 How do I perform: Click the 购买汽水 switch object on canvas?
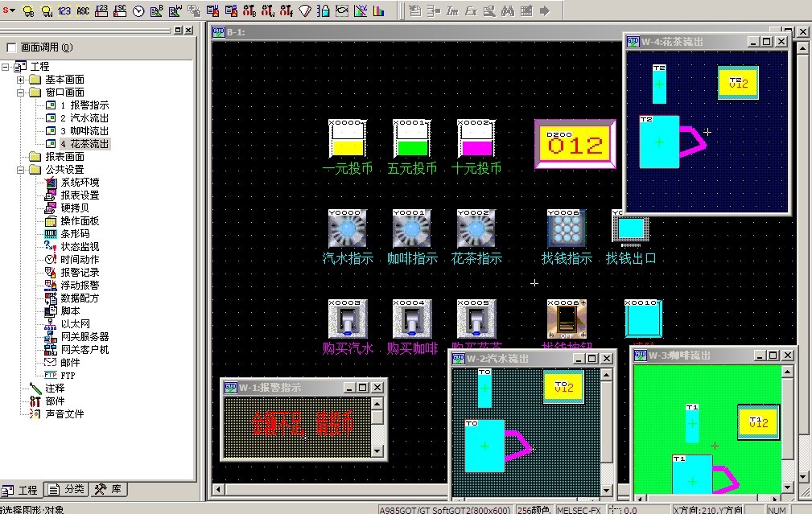click(x=348, y=319)
